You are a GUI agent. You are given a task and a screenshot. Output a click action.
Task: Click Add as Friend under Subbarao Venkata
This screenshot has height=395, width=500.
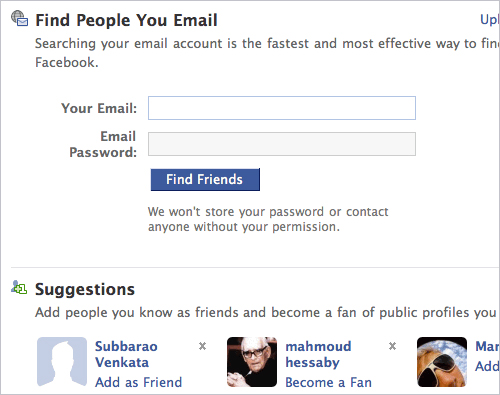(139, 382)
